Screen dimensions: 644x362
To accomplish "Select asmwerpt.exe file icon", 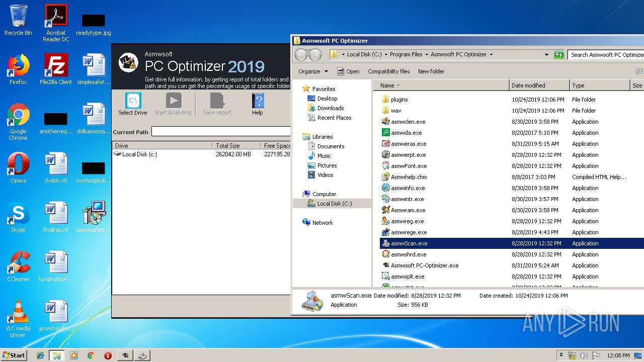I will coord(386,155).
